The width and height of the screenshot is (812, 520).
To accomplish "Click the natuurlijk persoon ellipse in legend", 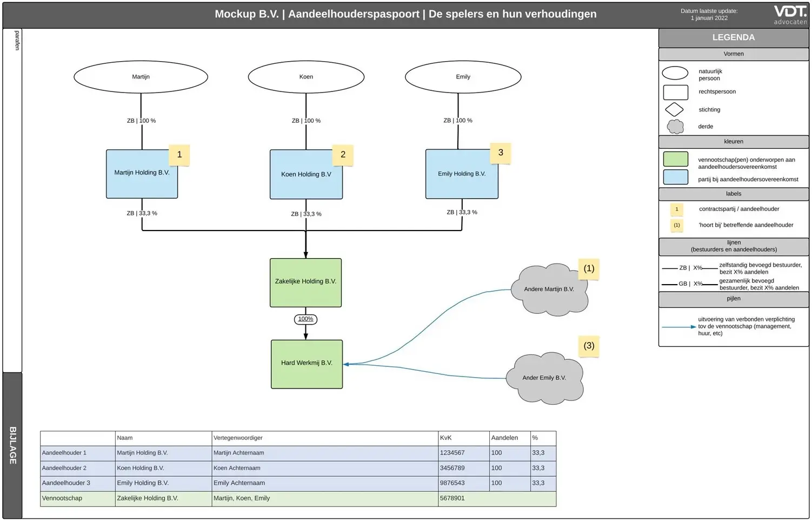I will point(675,73).
